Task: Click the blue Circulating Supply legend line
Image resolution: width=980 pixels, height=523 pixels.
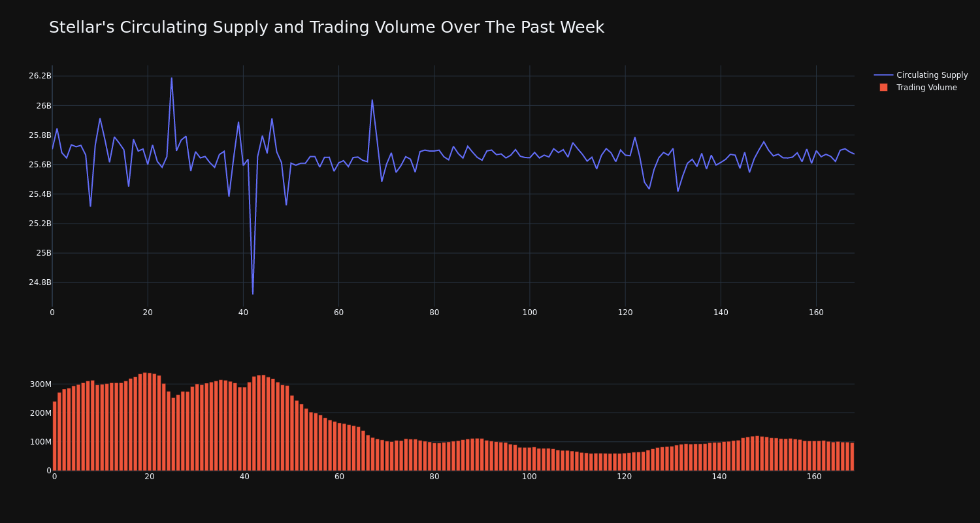Action: point(883,75)
